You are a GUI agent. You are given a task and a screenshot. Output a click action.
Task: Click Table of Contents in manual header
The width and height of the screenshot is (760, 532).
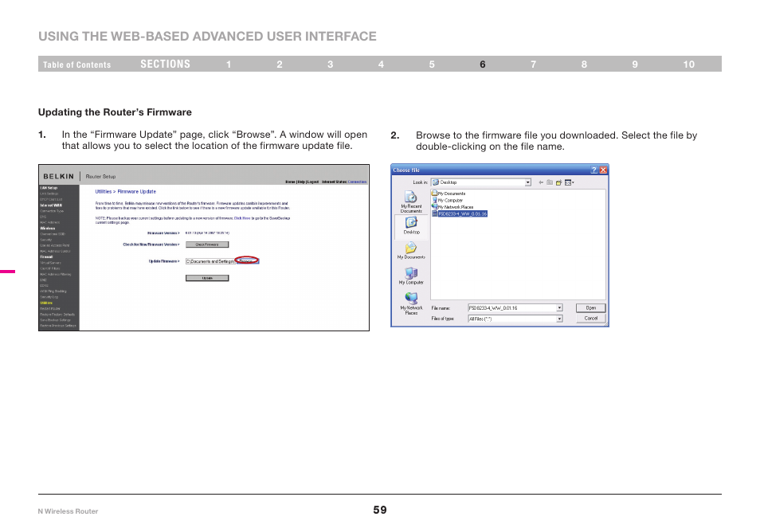point(76,65)
